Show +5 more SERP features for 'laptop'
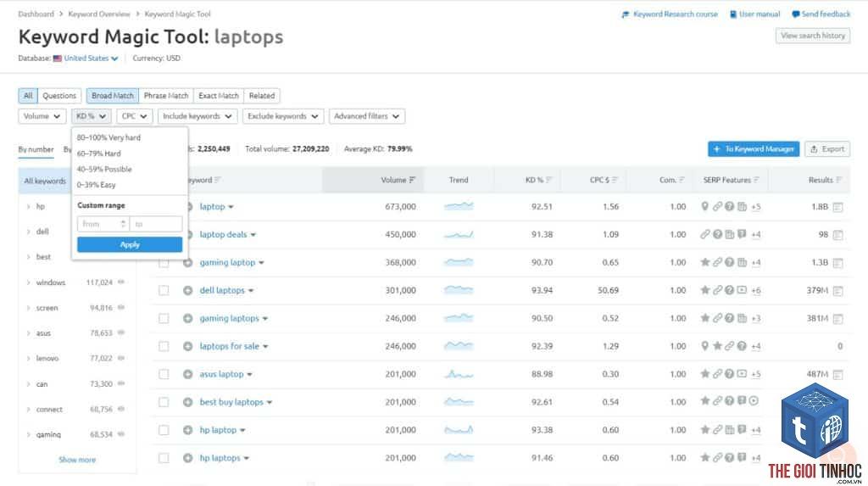Viewport: 868px width, 486px height. coord(755,207)
